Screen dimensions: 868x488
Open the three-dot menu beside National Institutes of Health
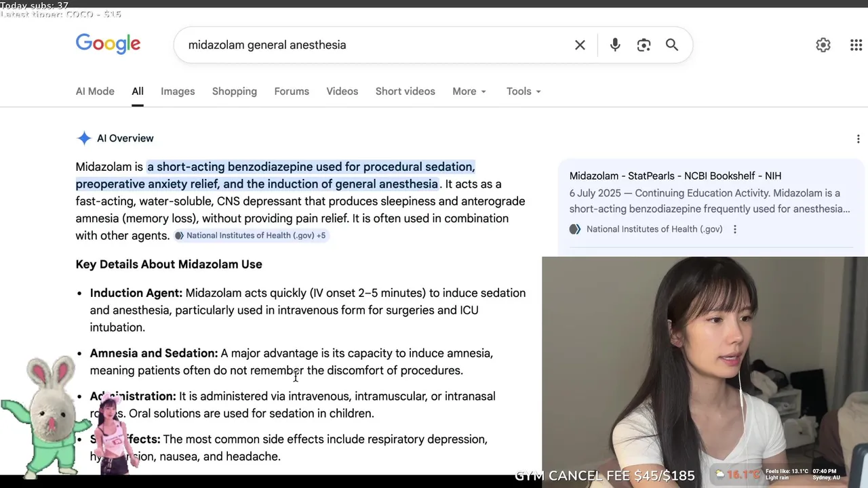point(735,229)
